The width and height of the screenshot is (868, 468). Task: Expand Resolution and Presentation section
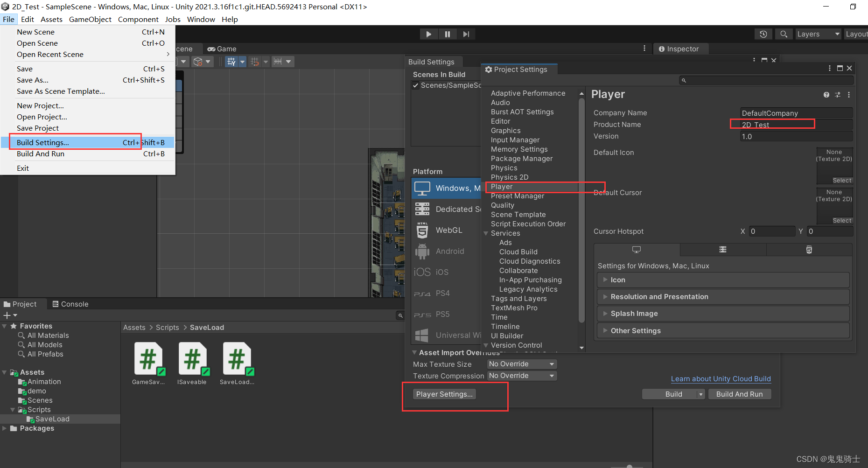723,297
